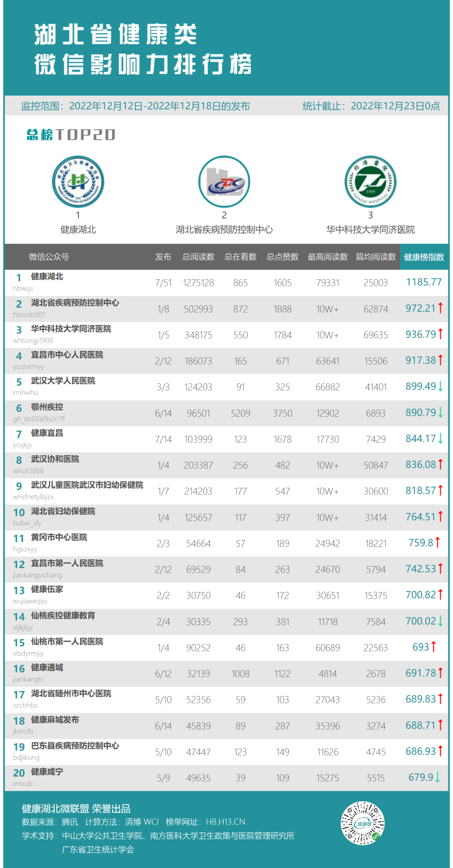Image resolution: width=453 pixels, height=868 pixels.
Task: Click the red up arrow beside 742.53
Action: coord(440,569)
